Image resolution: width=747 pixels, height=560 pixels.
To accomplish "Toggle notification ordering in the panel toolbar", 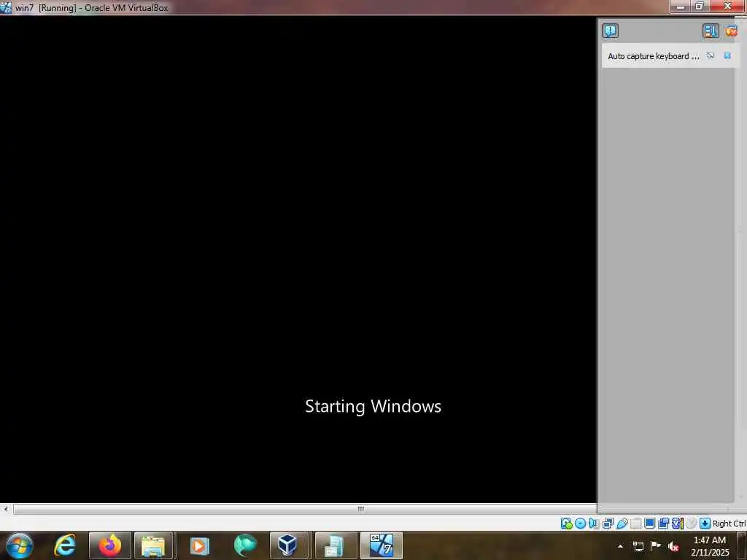I will point(711,31).
